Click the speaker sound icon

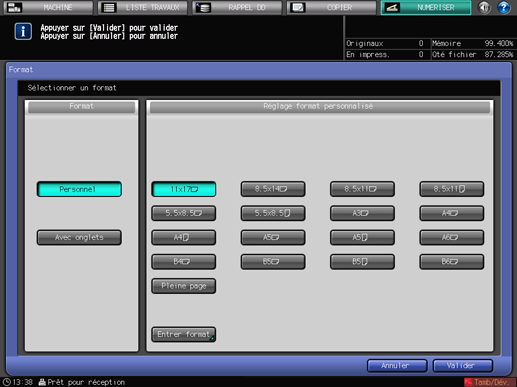pyautogui.click(x=484, y=7)
